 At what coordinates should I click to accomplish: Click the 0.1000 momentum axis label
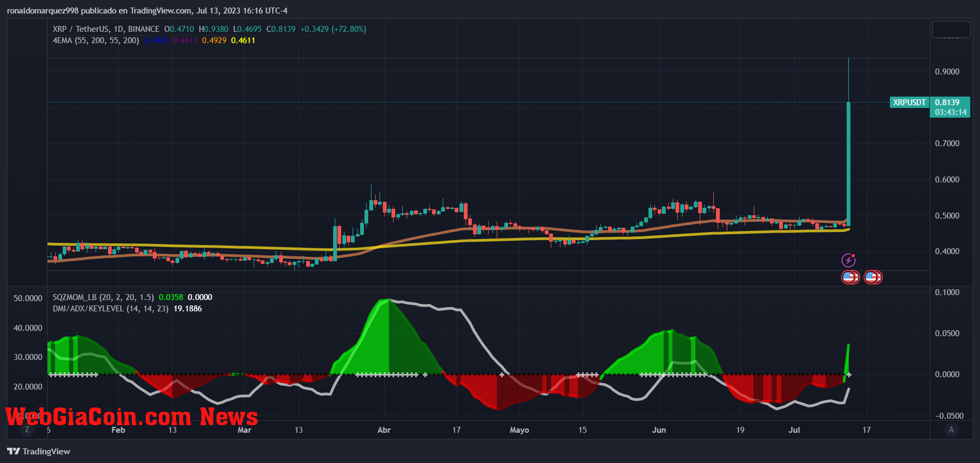coord(947,292)
